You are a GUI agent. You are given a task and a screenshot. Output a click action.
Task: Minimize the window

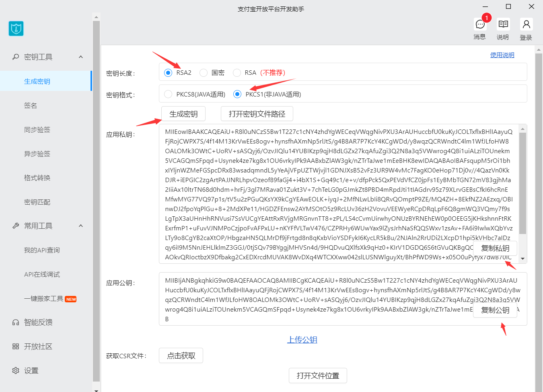[x=485, y=6]
